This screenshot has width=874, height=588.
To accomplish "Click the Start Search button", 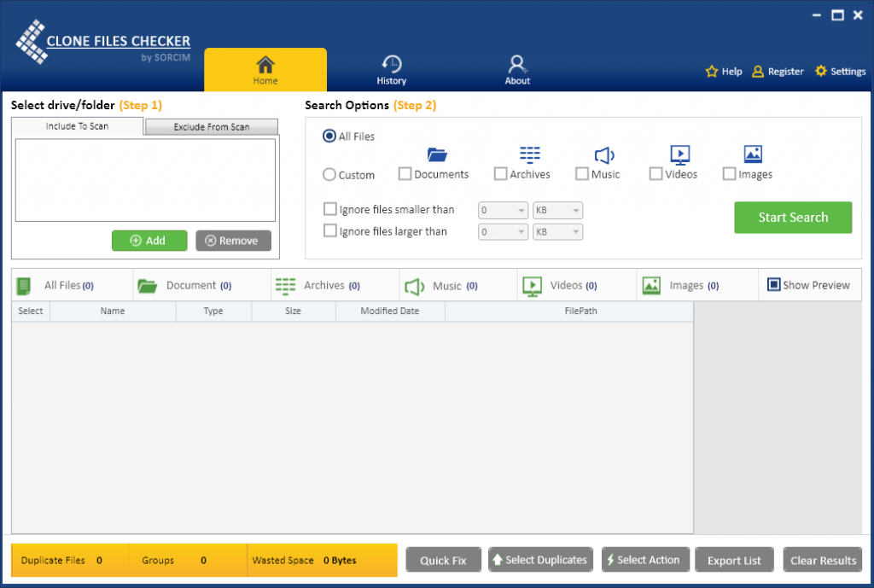I will coord(793,218).
